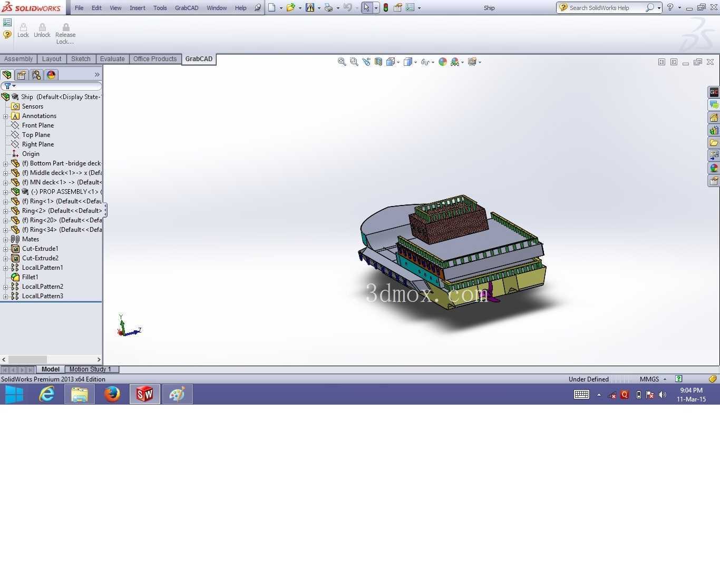This screenshot has height=588, width=720.
Task: Open GrabCAD task pane icon
Action: pyautogui.click(x=714, y=92)
